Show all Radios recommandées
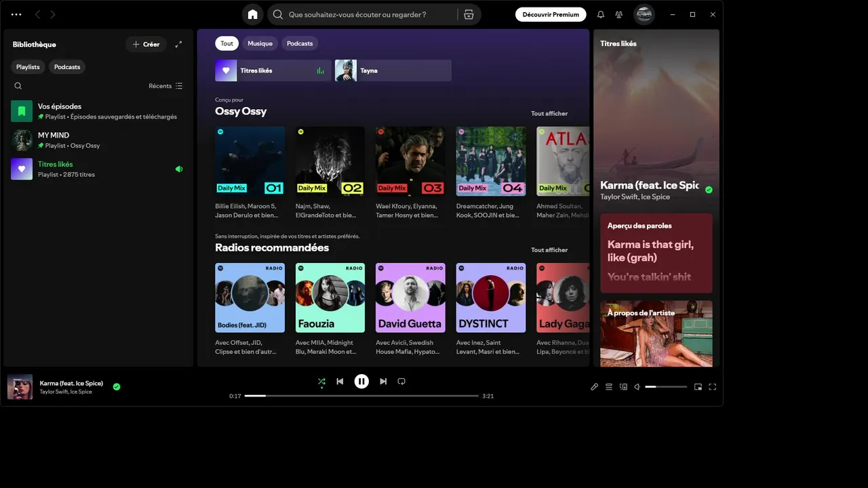Viewport: 868px width, 488px height. (549, 250)
